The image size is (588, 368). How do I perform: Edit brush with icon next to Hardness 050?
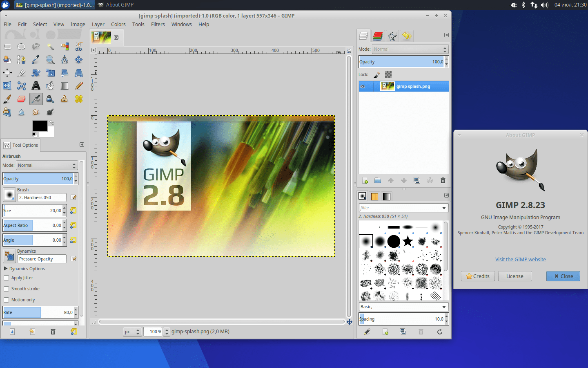point(73,197)
